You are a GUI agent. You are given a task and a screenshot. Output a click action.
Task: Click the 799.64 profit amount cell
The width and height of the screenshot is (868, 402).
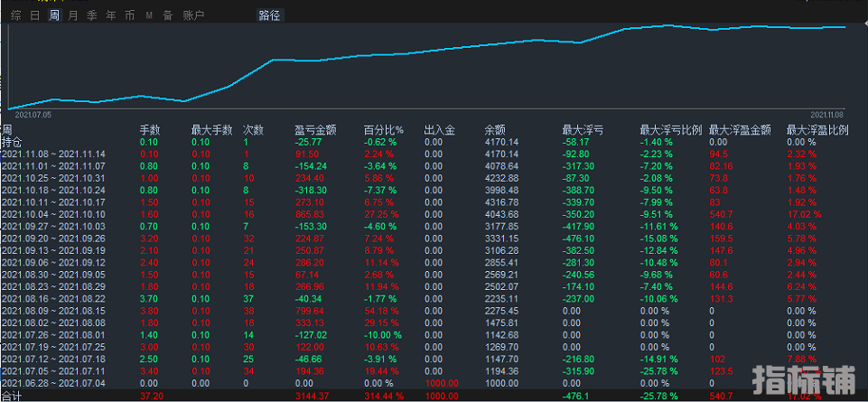310,311
